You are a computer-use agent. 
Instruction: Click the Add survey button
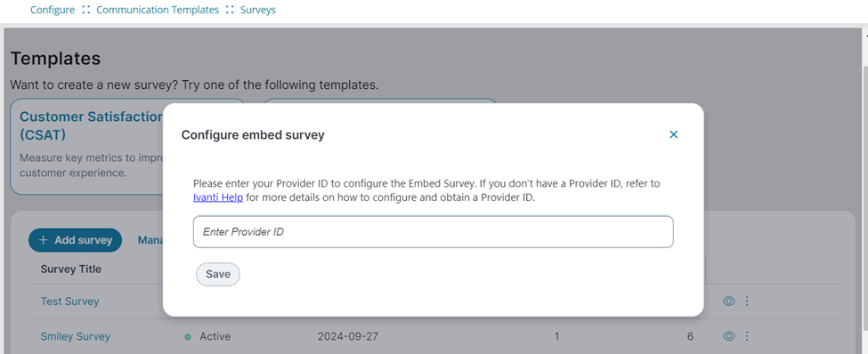(76, 240)
